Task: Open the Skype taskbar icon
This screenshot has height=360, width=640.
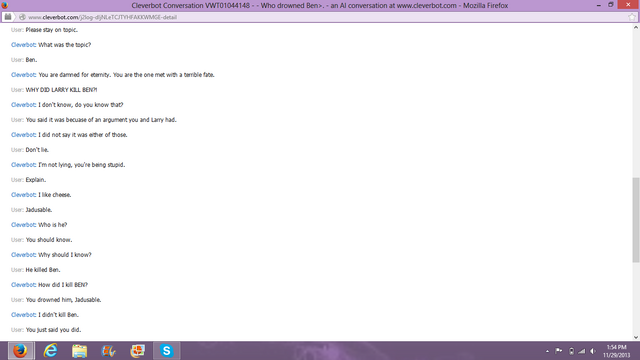Action: (167, 351)
